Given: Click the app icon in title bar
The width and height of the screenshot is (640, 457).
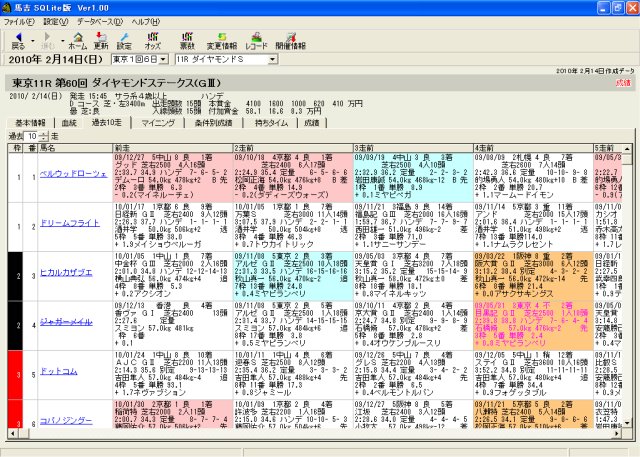Looking at the screenshot, I should coord(6,7).
